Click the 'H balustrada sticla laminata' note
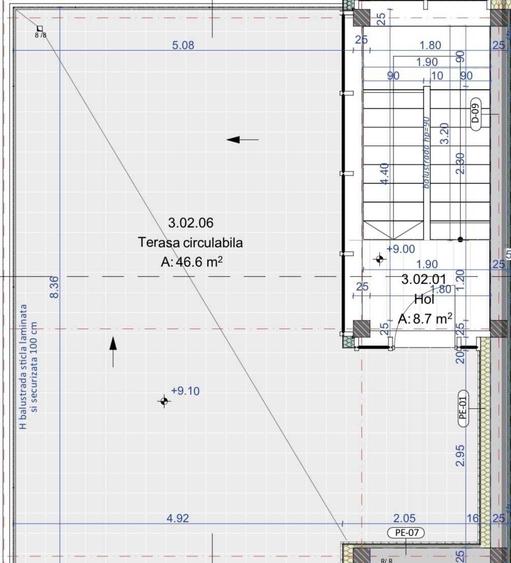The width and height of the screenshot is (511, 563). [x=24, y=367]
